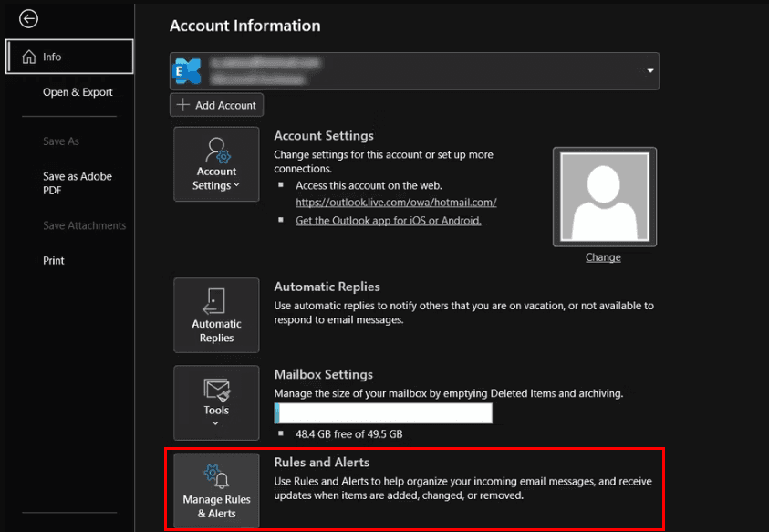Select the Info tab in sidebar

69,57
